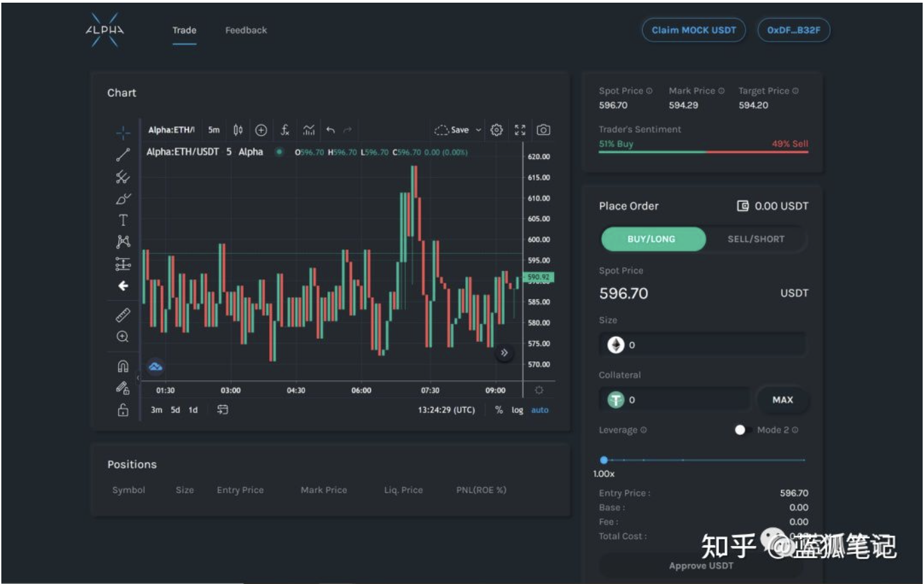Open the Trade tab

click(x=184, y=30)
